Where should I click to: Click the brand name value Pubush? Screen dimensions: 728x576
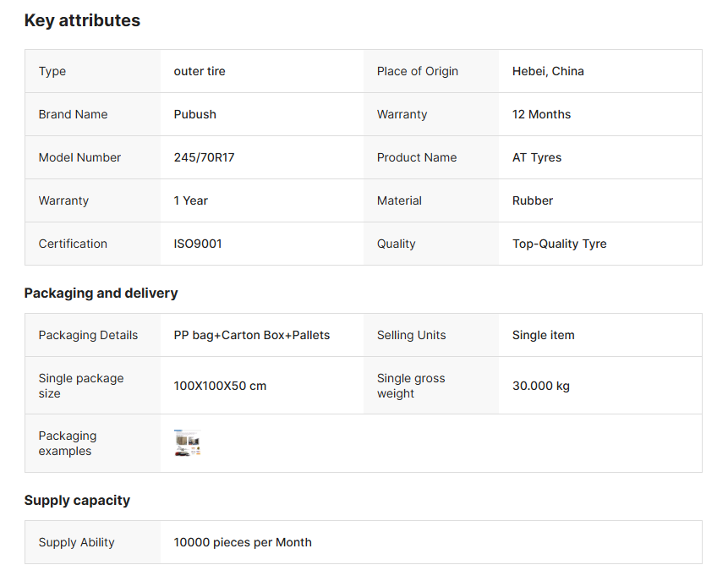(194, 114)
